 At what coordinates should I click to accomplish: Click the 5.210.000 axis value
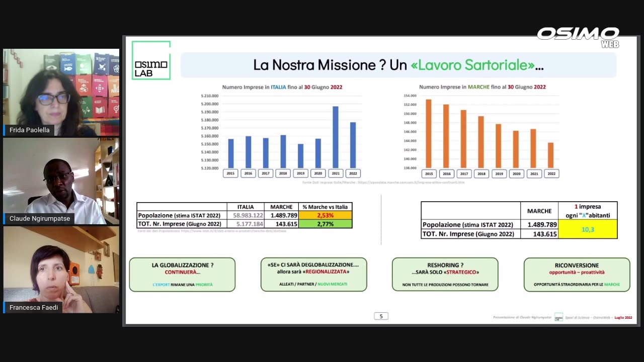click(209, 96)
